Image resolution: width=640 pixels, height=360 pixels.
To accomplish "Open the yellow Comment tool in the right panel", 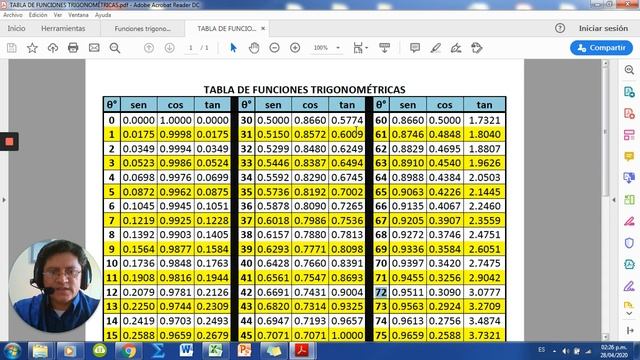I will point(629,157).
